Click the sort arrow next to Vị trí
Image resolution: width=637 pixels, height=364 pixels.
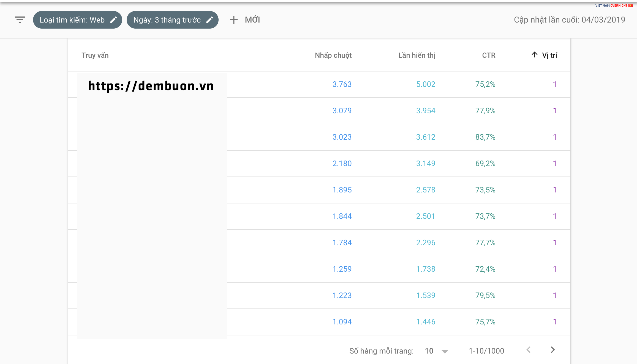pyautogui.click(x=534, y=55)
